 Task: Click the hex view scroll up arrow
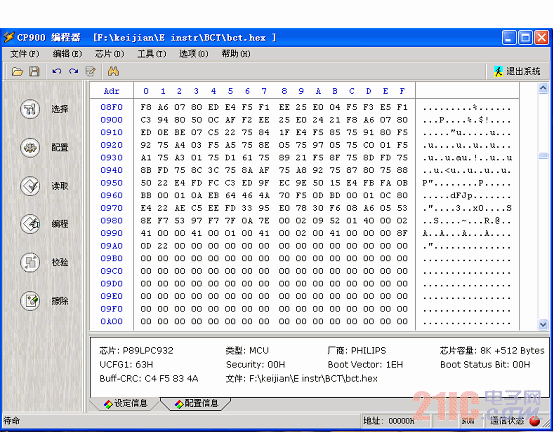coord(543,88)
